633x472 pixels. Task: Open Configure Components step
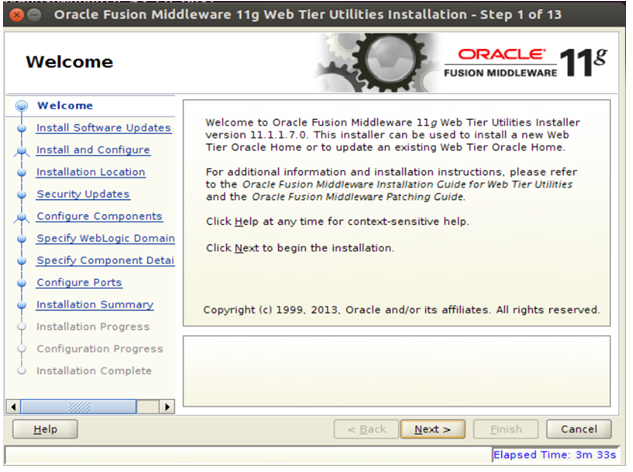pos(99,216)
